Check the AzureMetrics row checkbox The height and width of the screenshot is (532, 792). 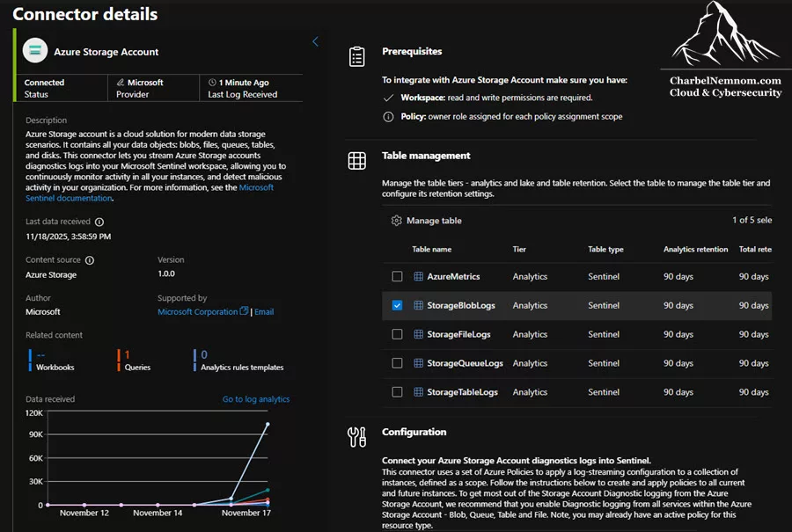(x=397, y=276)
